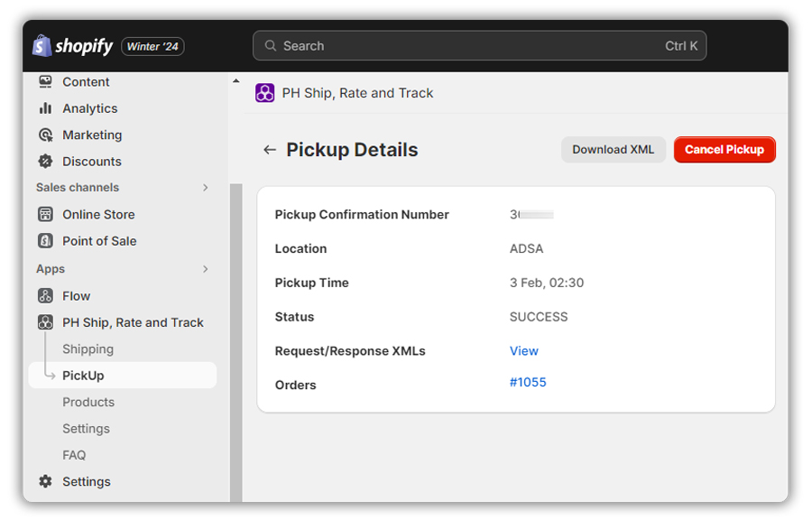This screenshot has width=812, height=521.
Task: Click the Ctrl K shortcut hint
Action: (x=681, y=46)
